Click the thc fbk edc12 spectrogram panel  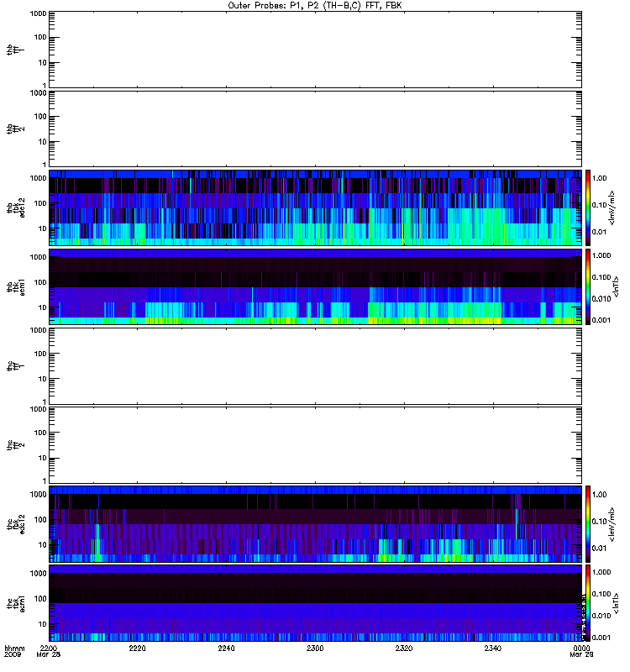316,523
